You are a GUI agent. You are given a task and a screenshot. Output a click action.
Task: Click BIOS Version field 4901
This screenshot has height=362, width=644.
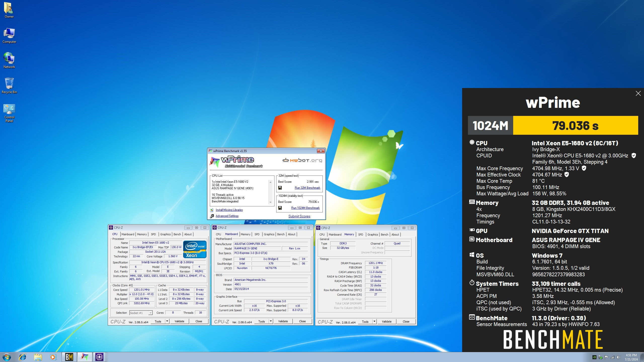271,284
